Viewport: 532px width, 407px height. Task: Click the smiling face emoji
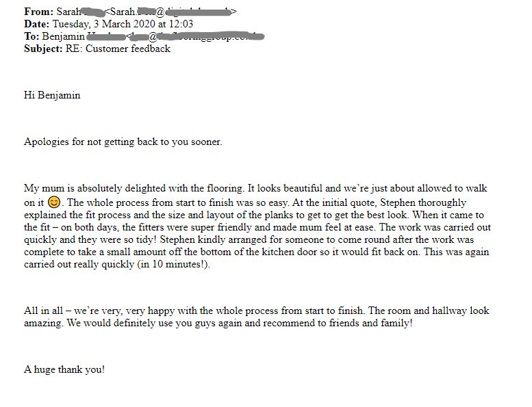tap(55, 202)
